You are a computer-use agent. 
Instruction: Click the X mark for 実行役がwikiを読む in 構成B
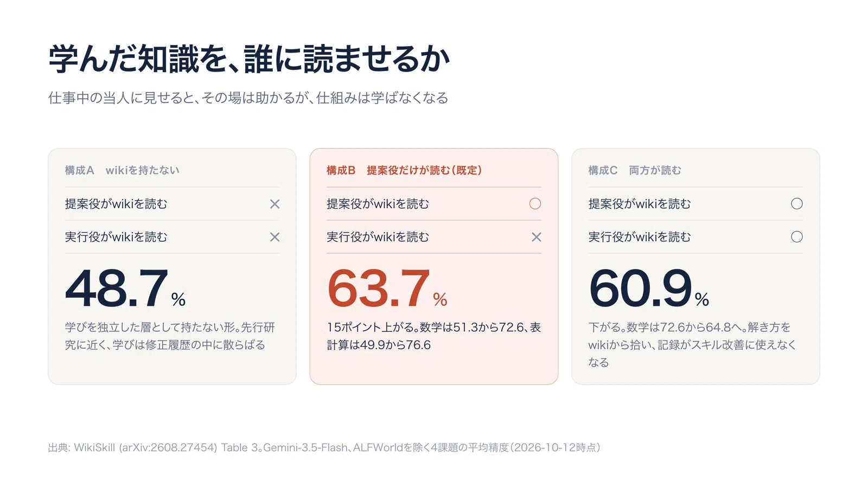tap(536, 237)
